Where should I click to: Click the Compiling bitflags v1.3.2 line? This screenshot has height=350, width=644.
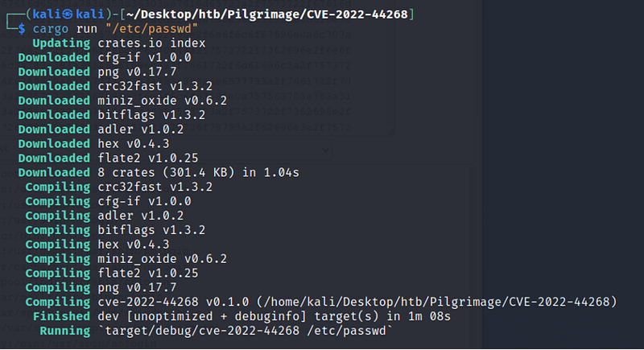coord(115,230)
